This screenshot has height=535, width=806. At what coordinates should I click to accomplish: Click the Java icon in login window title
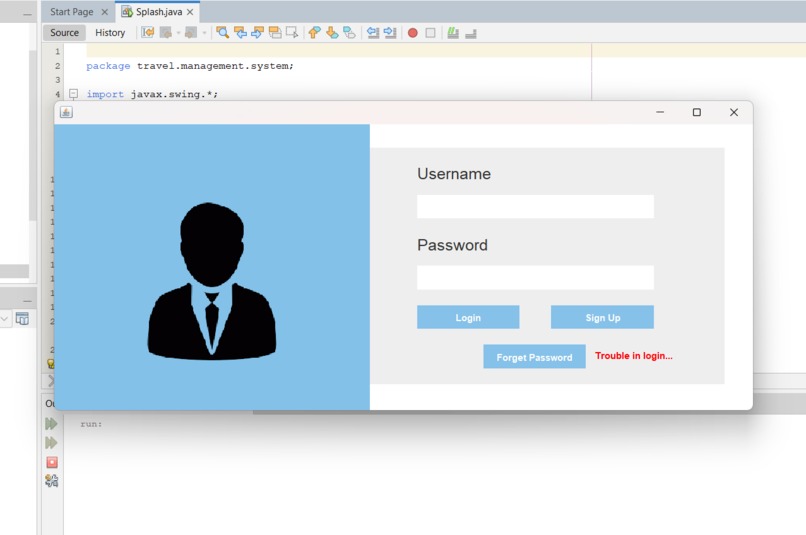point(66,112)
